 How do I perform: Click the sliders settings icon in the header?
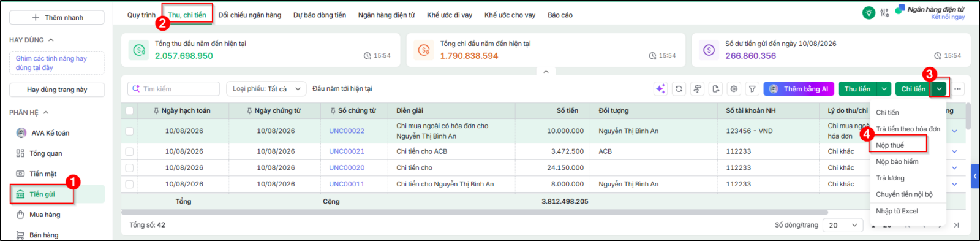coord(884,12)
